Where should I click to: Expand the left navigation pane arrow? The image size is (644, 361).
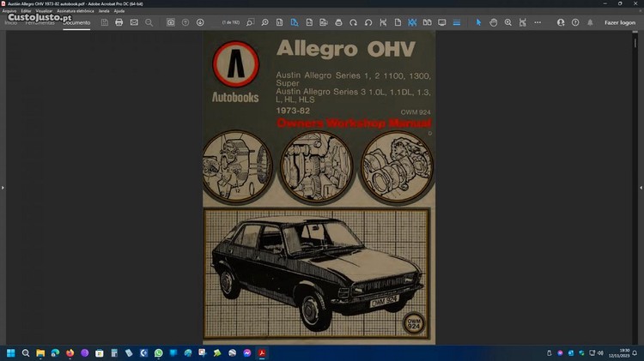point(3,187)
